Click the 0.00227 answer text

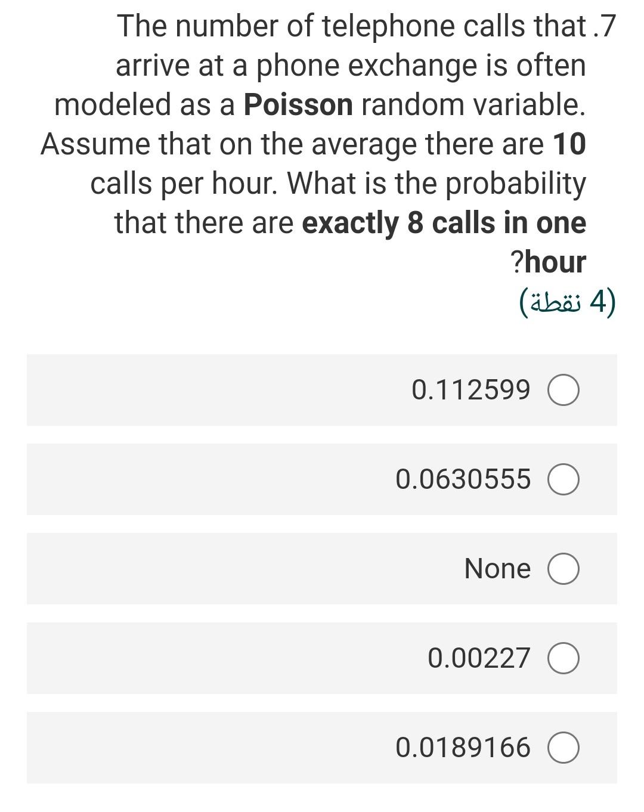pyautogui.click(x=479, y=658)
